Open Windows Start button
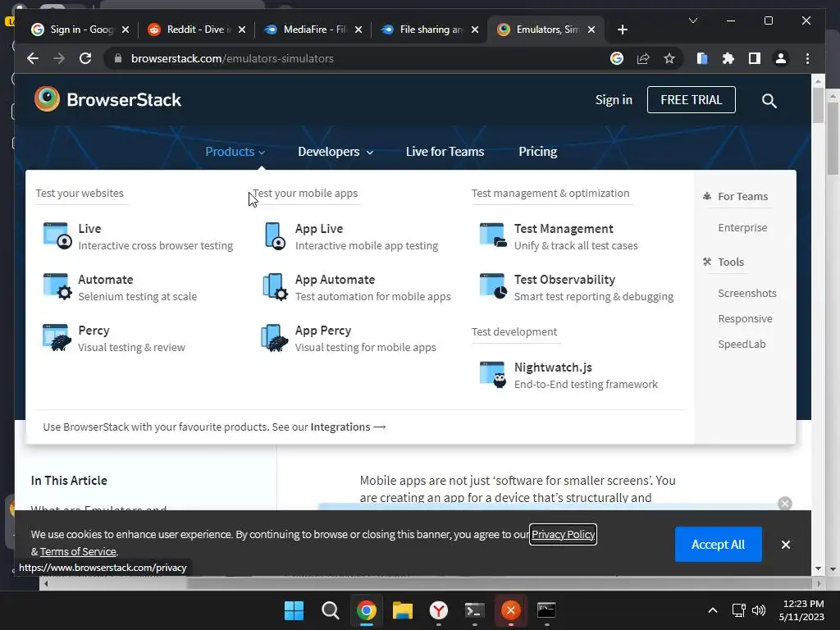840x630 pixels. 294,610
